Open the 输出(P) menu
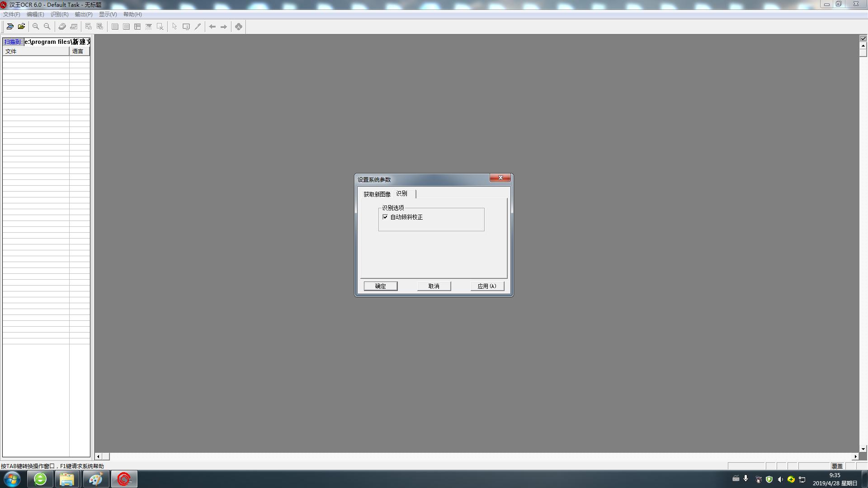 click(84, 14)
